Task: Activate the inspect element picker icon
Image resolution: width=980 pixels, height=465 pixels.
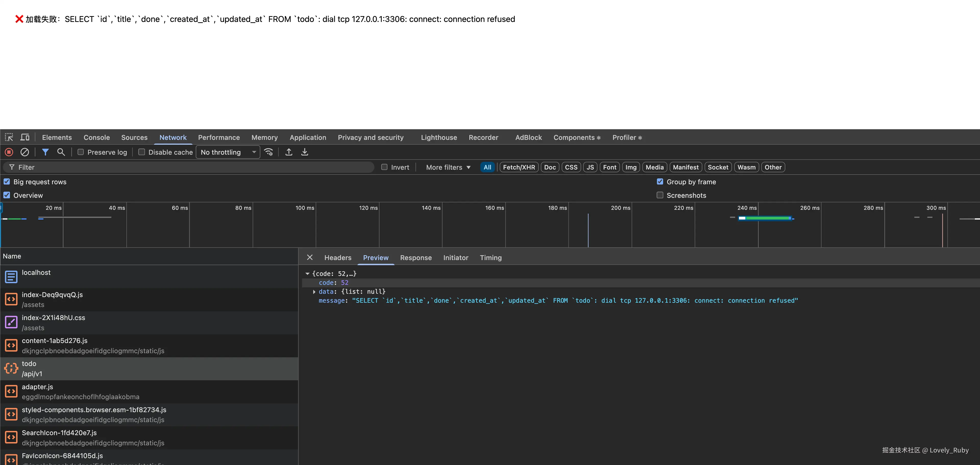Action: pos(9,137)
